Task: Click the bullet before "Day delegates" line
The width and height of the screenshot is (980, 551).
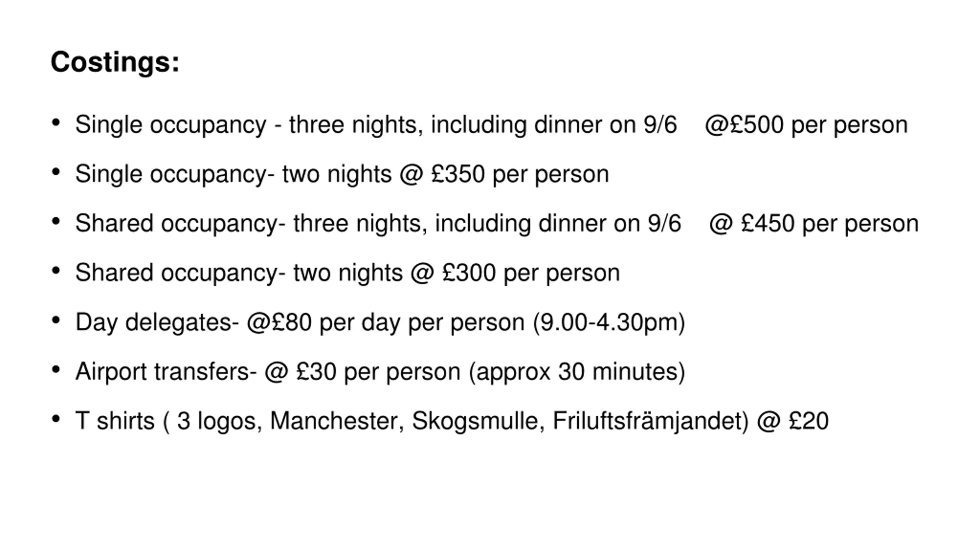Action: tap(56, 320)
